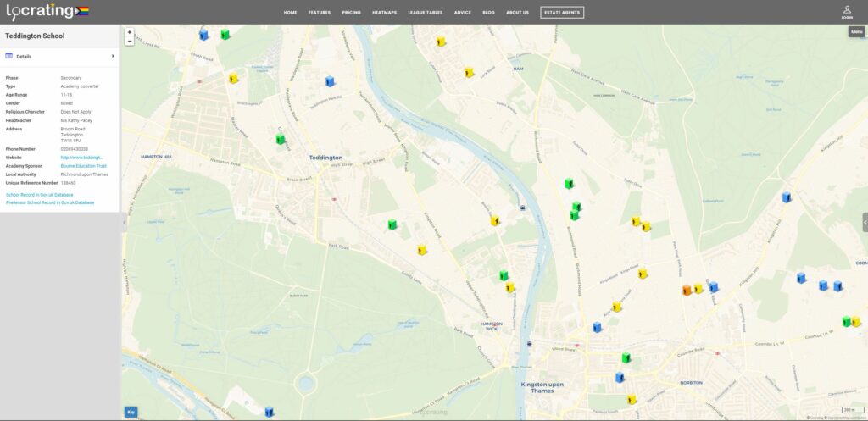Go to League Tables in the navigation
Image resolution: width=868 pixels, height=421 pixels.
coord(425,13)
